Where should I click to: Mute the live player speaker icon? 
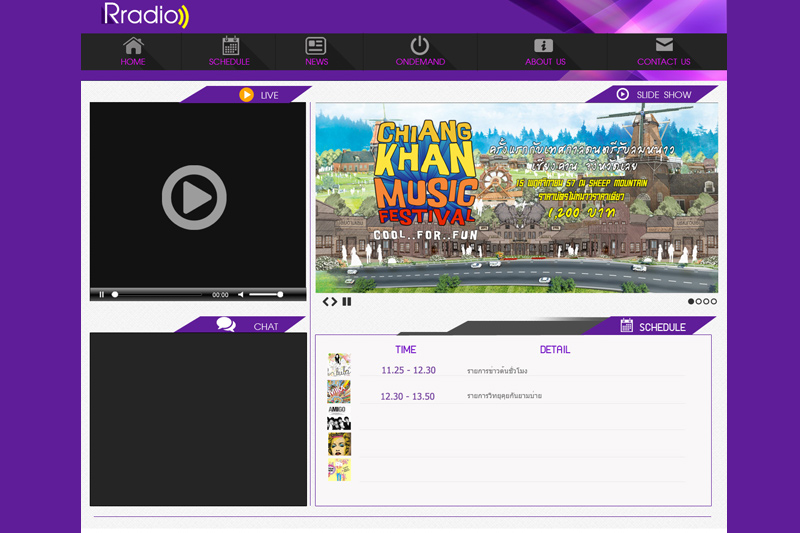(x=241, y=294)
